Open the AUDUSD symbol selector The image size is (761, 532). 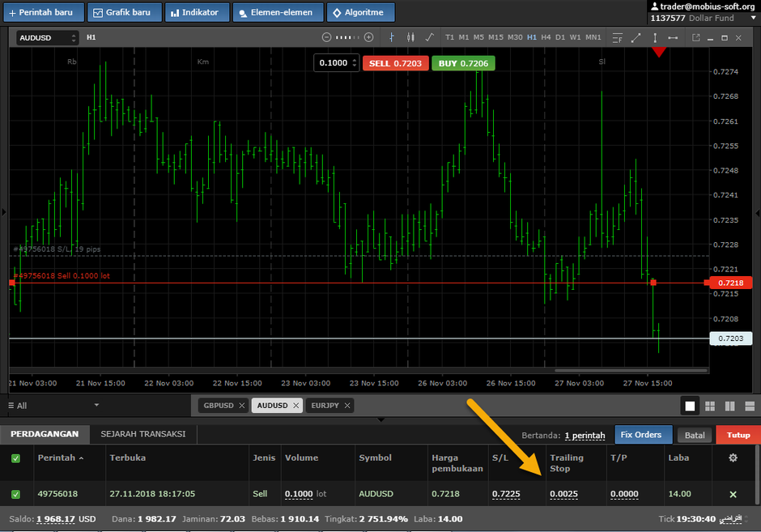[47, 38]
